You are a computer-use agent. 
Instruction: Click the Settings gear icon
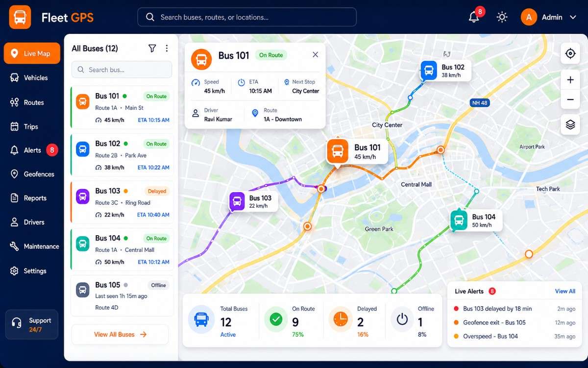pyautogui.click(x=14, y=270)
